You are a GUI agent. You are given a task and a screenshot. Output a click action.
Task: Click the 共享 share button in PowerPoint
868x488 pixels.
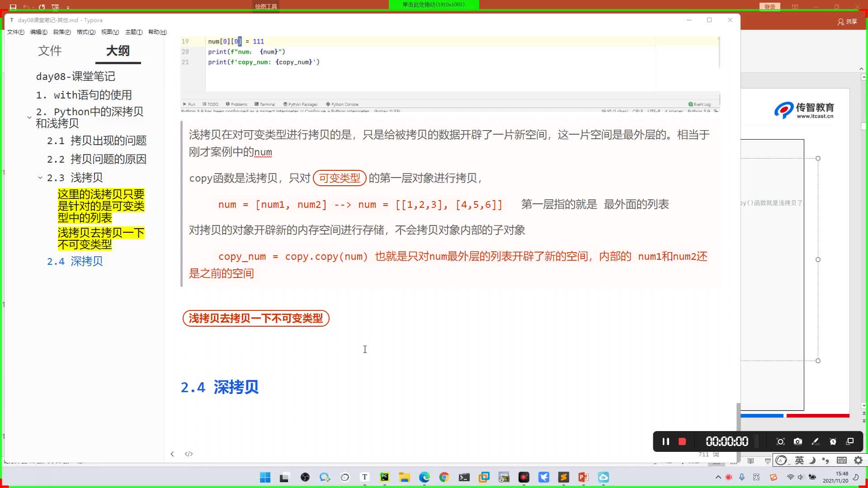pyautogui.click(x=847, y=21)
